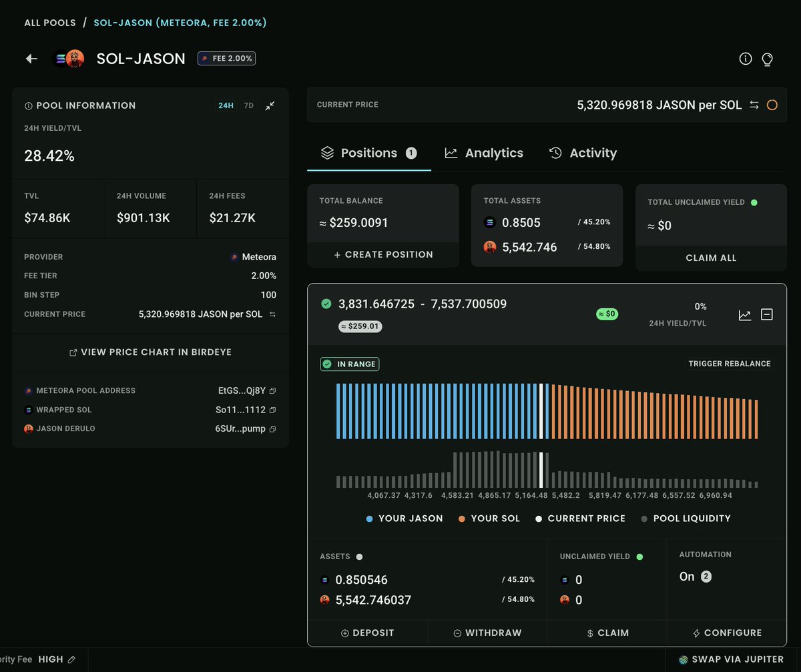
Task: Open Configure automation settings
Action: (x=726, y=633)
